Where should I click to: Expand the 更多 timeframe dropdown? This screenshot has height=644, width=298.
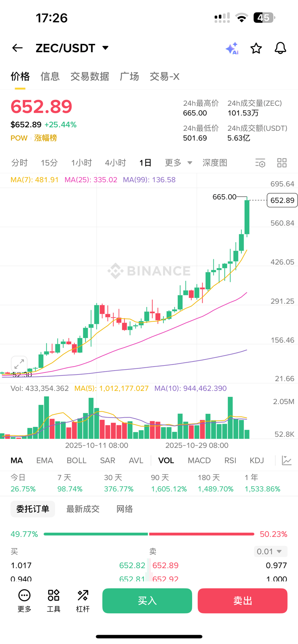pyautogui.click(x=178, y=163)
